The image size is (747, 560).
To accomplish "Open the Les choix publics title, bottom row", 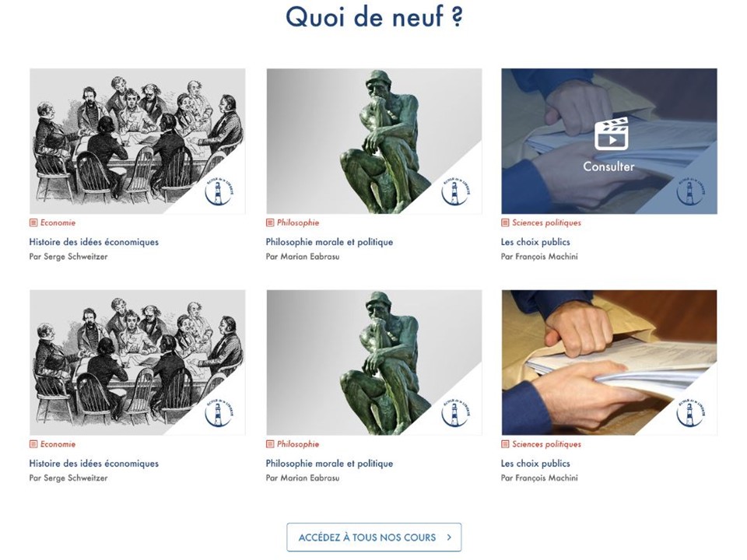I will [x=535, y=464].
